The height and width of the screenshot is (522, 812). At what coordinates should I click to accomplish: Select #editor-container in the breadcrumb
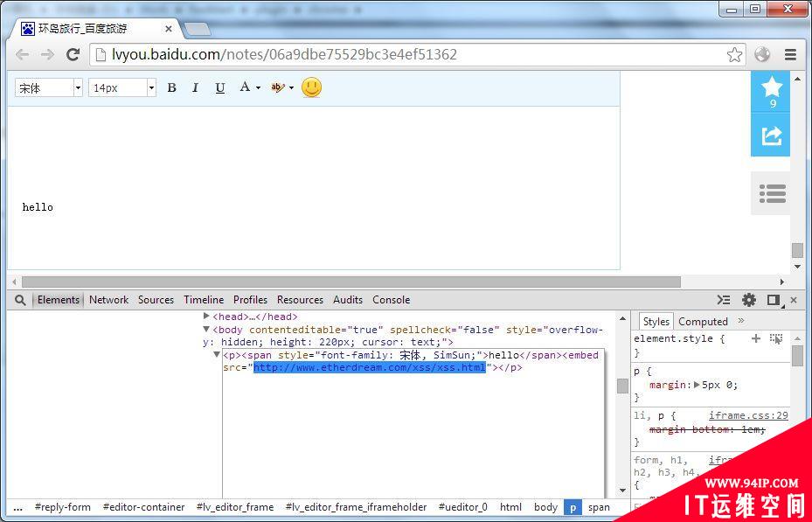144,507
